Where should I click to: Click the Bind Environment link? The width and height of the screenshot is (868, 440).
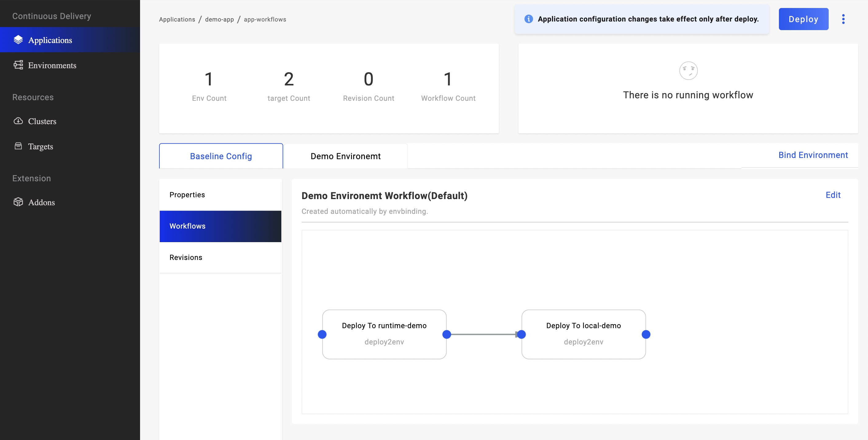(813, 155)
